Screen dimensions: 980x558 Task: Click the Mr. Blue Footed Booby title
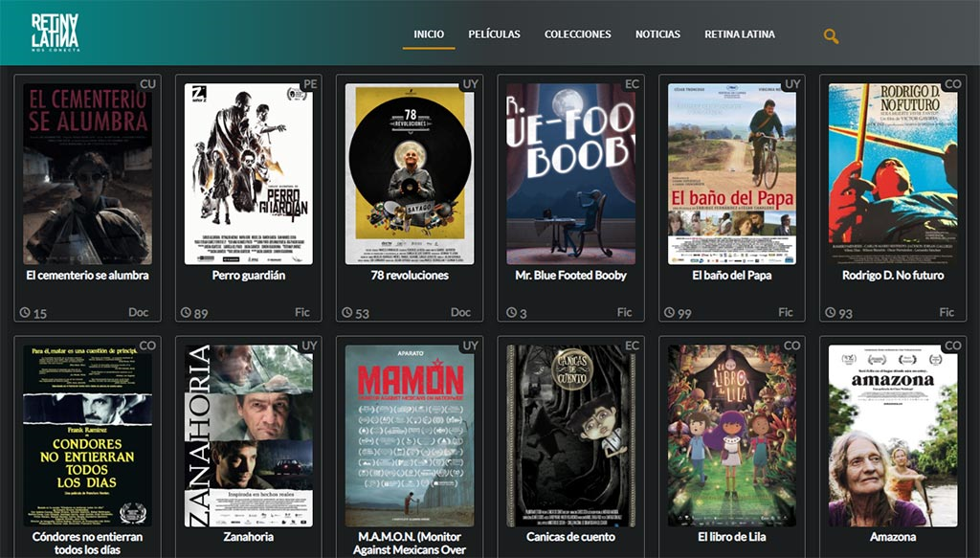pos(570,275)
